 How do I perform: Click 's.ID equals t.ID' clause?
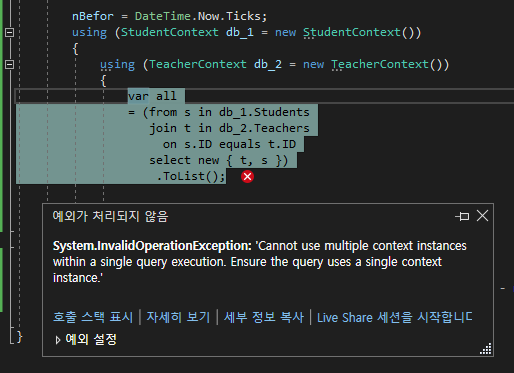240,144
